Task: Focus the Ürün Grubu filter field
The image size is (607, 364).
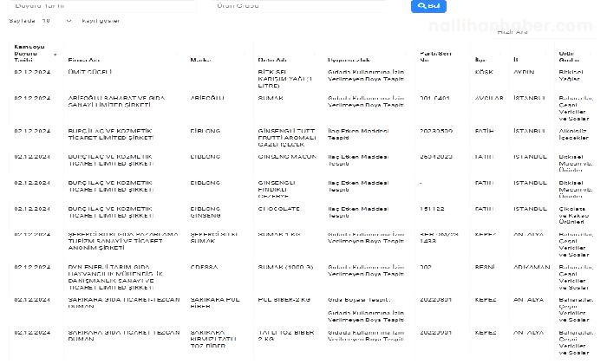Action: (299, 5)
